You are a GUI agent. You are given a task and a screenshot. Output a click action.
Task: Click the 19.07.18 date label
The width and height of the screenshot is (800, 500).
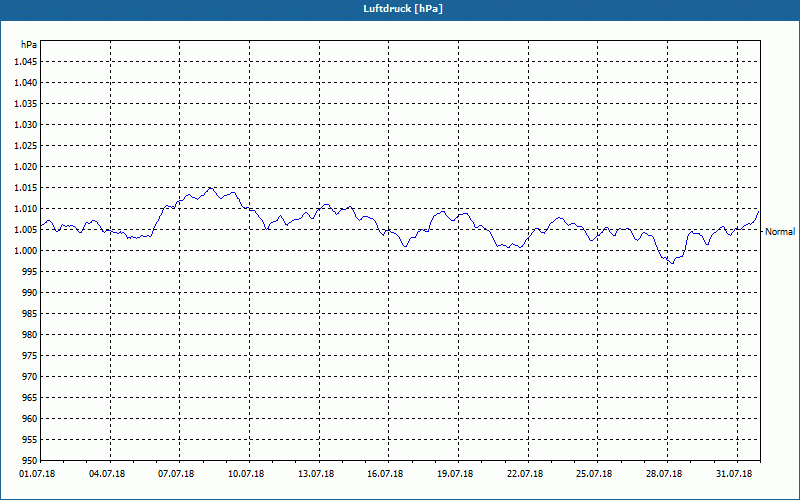pyautogui.click(x=455, y=474)
